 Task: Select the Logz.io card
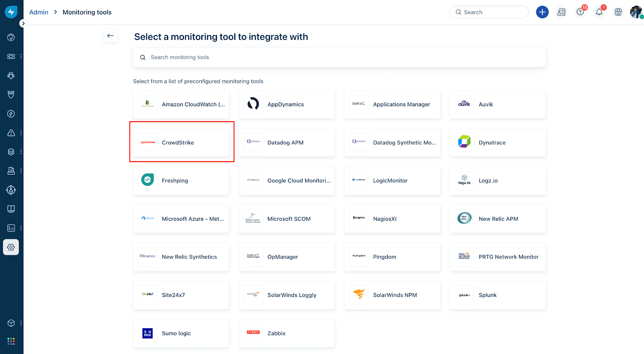498,180
